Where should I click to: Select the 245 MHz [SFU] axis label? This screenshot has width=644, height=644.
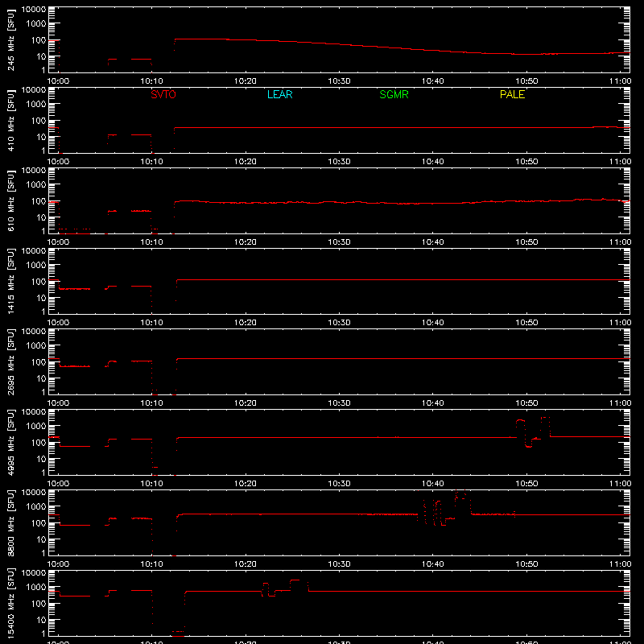coord(10,39)
